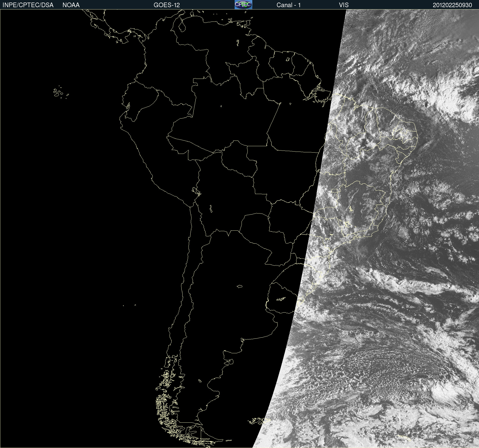Click the CPTEC logo in header
Screen dimensions: 479x448
pyautogui.click(x=243, y=5)
